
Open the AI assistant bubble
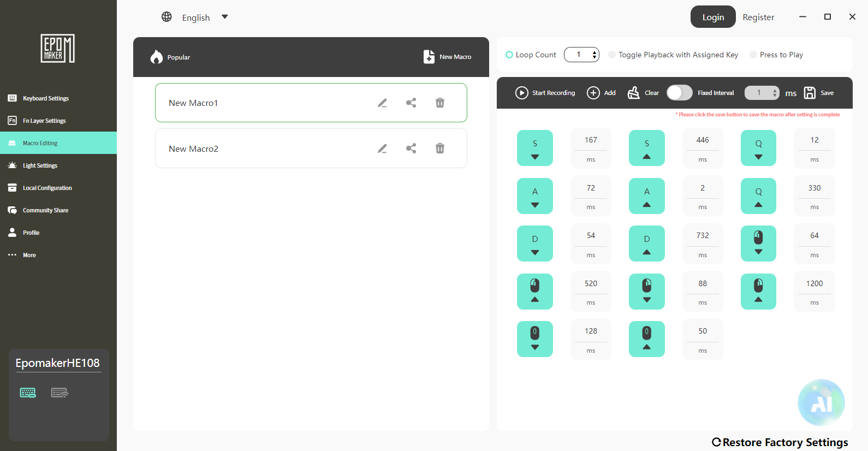pos(821,403)
